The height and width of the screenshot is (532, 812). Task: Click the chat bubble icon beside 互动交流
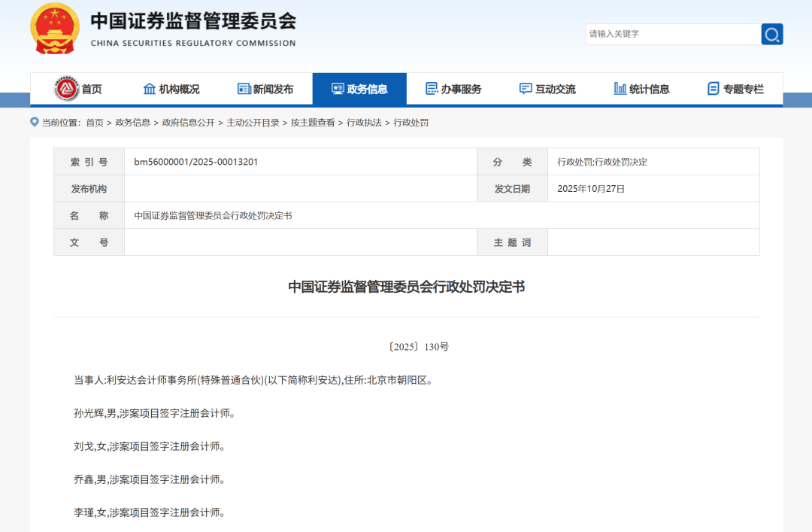point(526,89)
